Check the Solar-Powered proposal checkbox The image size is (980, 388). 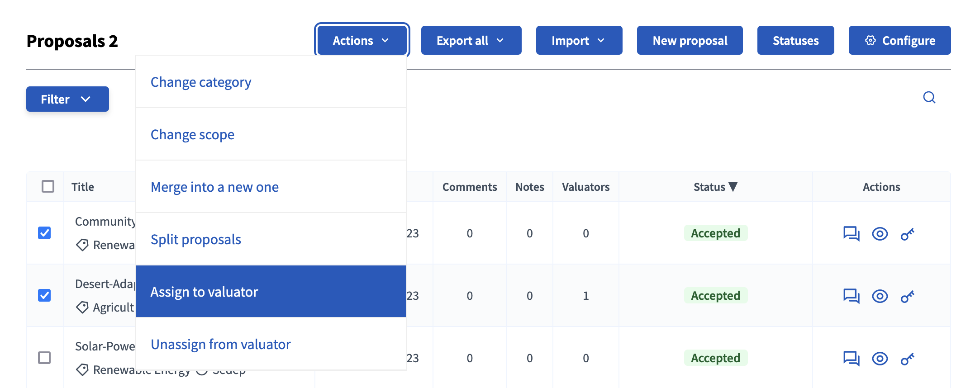pyautogui.click(x=44, y=358)
